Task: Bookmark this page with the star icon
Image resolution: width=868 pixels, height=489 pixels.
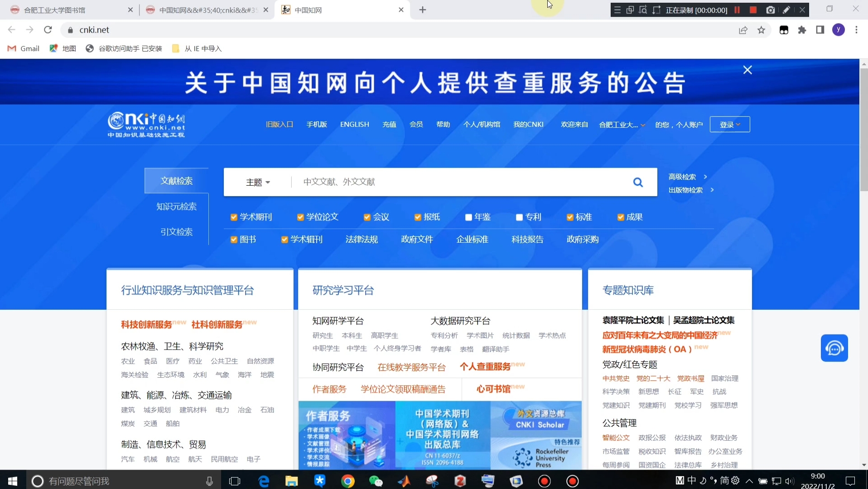Action: click(762, 30)
